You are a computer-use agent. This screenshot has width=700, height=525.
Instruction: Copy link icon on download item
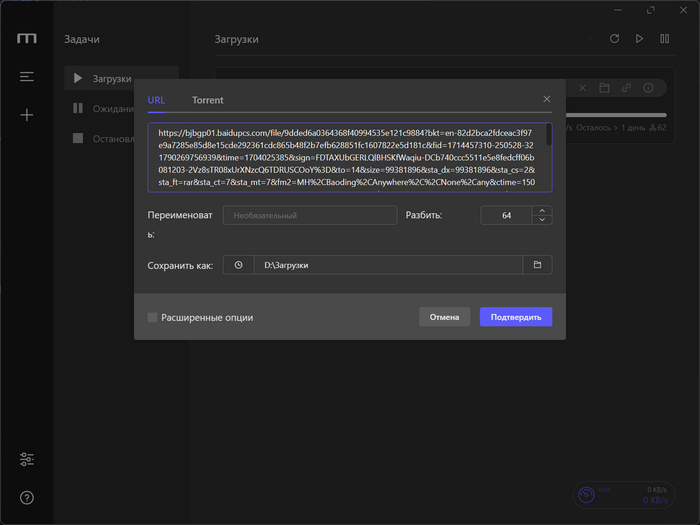[x=626, y=88]
